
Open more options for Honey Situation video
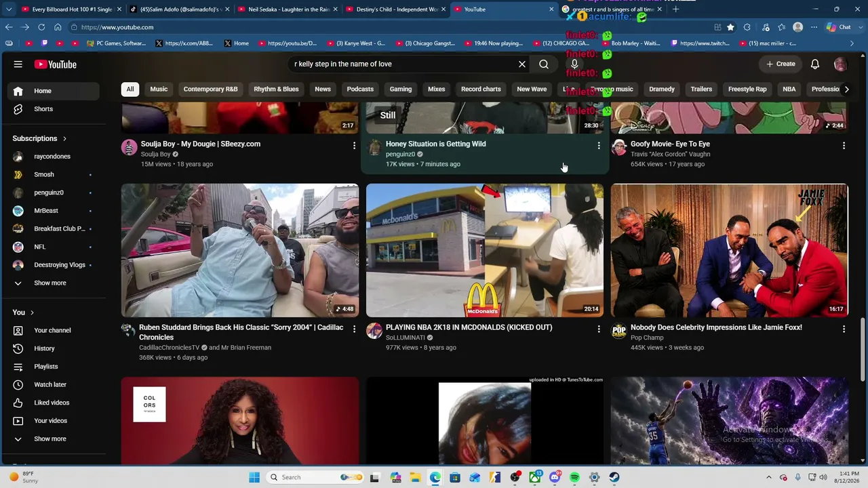click(x=599, y=145)
